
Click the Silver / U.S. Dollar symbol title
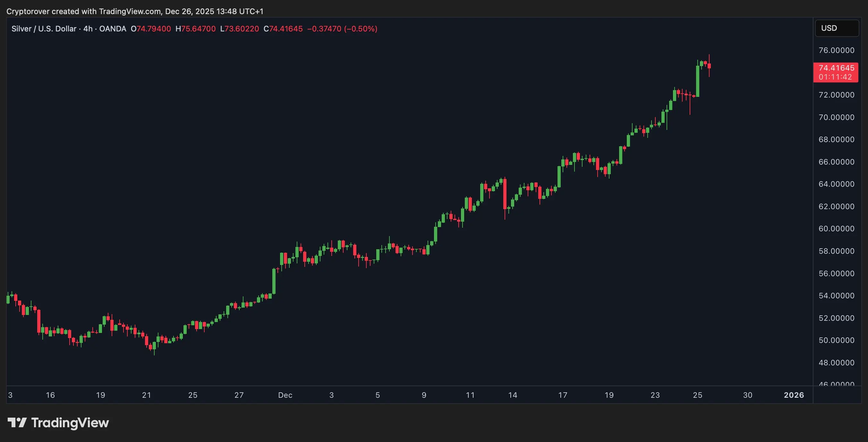pyautogui.click(x=44, y=29)
